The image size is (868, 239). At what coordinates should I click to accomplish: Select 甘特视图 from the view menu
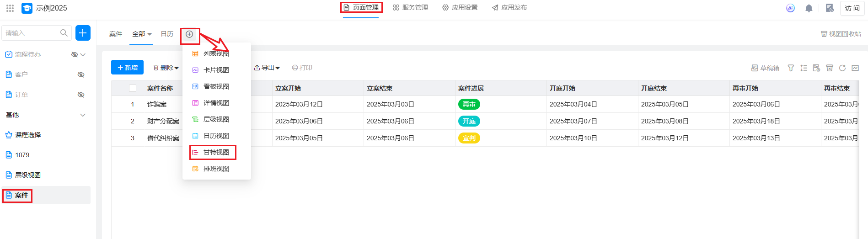coord(216,152)
